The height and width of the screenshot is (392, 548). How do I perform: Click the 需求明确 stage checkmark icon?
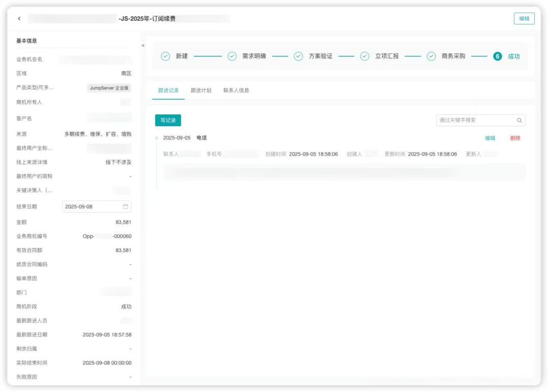point(232,56)
